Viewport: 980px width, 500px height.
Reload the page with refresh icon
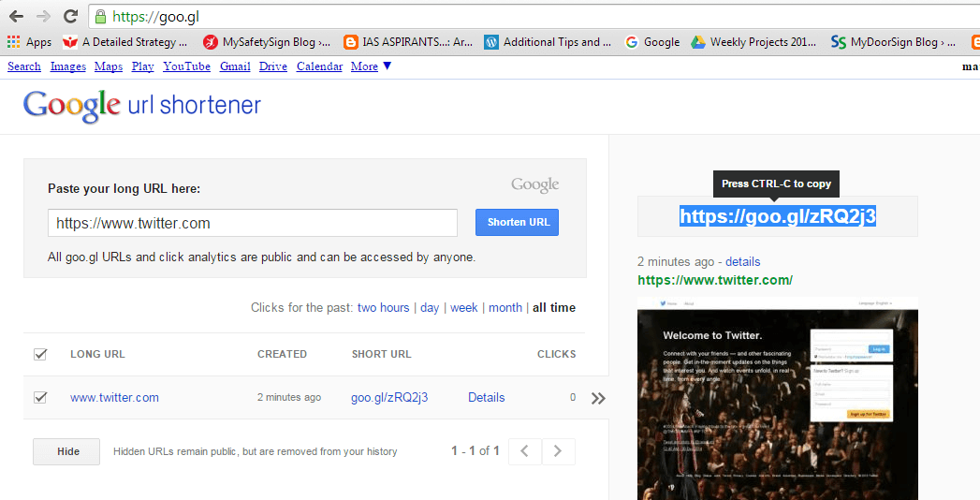pyautogui.click(x=70, y=17)
